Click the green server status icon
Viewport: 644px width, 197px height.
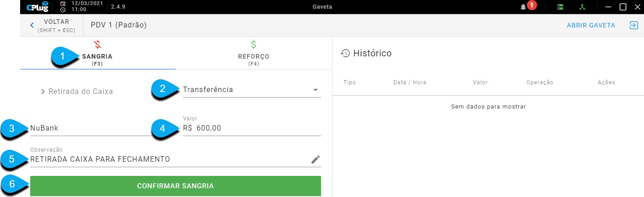point(560,7)
